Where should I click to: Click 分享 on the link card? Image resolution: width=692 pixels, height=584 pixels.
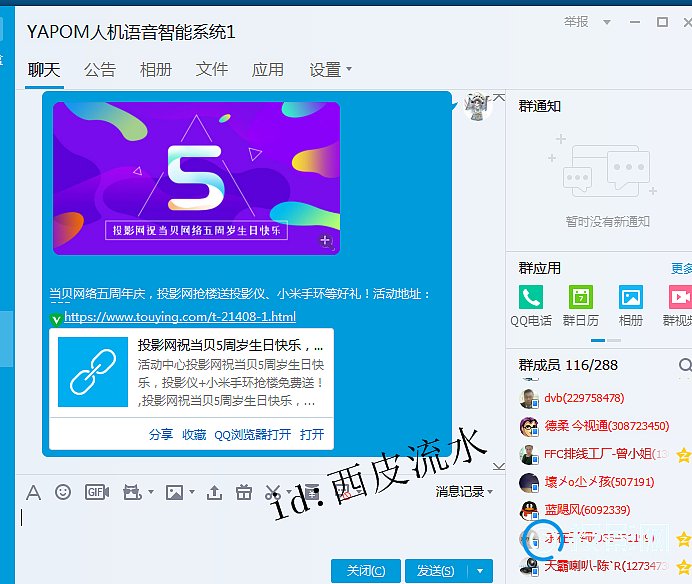coord(161,434)
